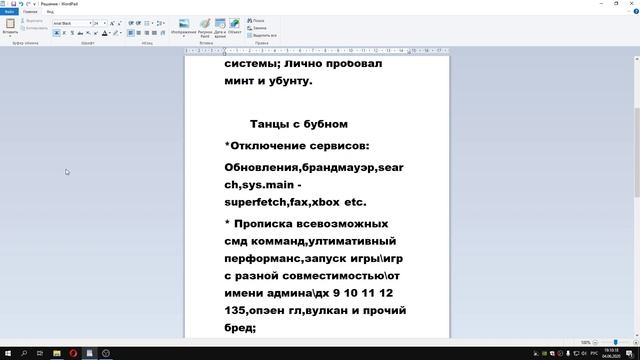Open the notification center icon
640x360 pixels.
(x=629, y=353)
